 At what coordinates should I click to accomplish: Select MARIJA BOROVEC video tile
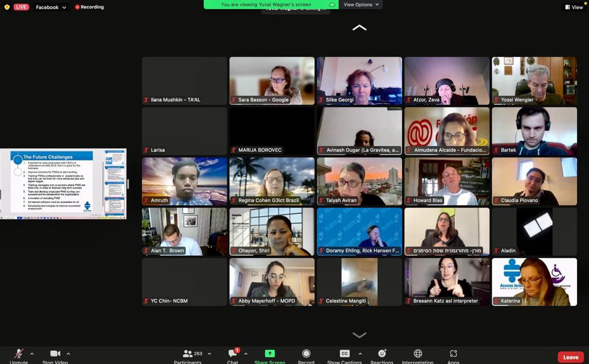(272, 131)
